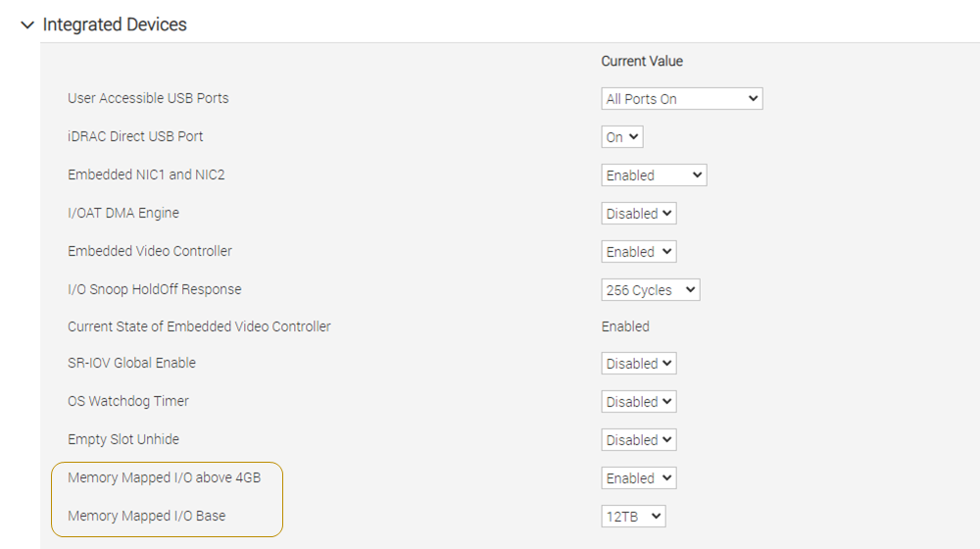Open the SR-IOV Global Enable dropdown
Viewport: 980px width, 549px height.
point(639,364)
